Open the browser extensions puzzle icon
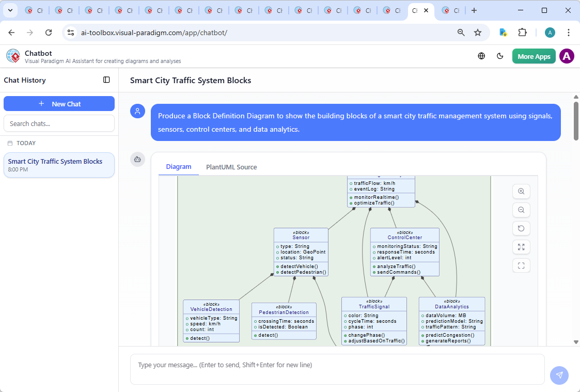The height and width of the screenshot is (392, 580). click(522, 32)
